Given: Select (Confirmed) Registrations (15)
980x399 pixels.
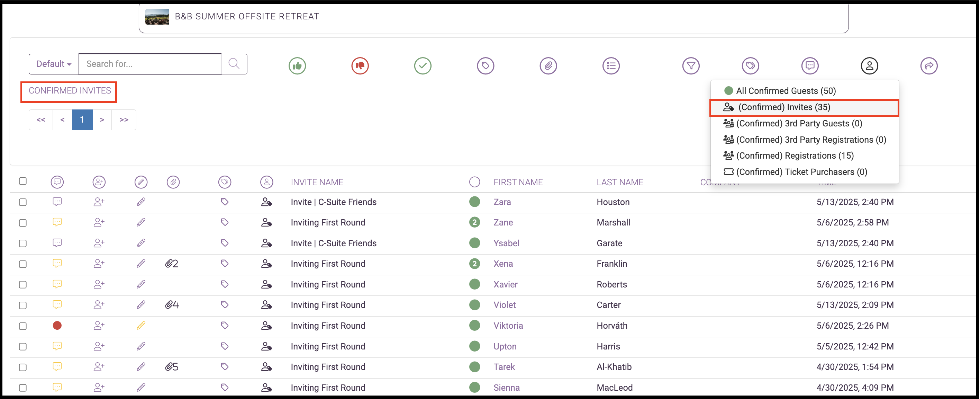Looking at the screenshot, I should point(804,156).
